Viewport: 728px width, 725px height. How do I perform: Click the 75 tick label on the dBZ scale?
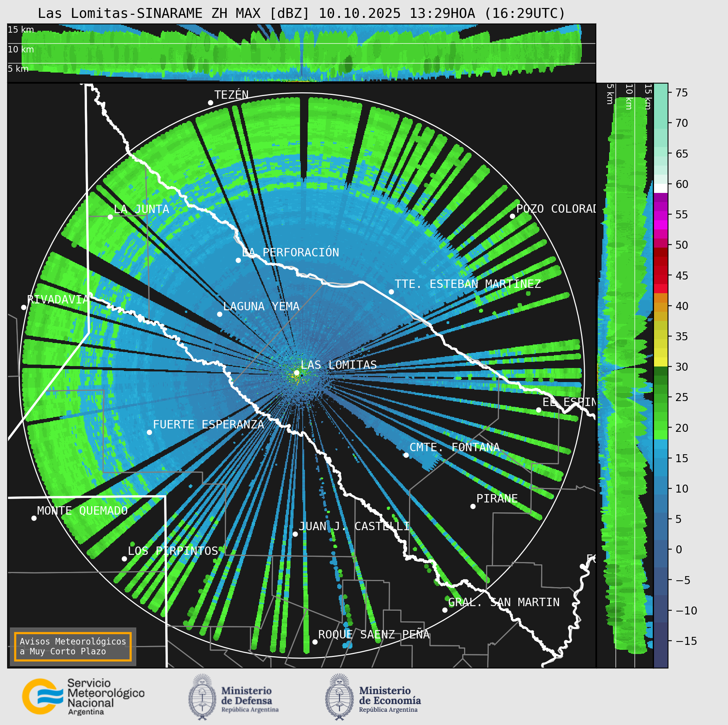(682, 93)
